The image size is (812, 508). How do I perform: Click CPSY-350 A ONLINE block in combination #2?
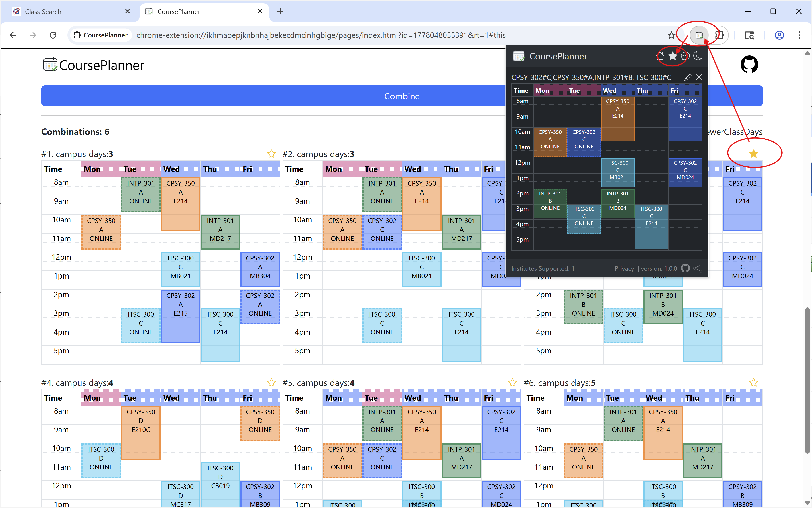[x=342, y=232]
